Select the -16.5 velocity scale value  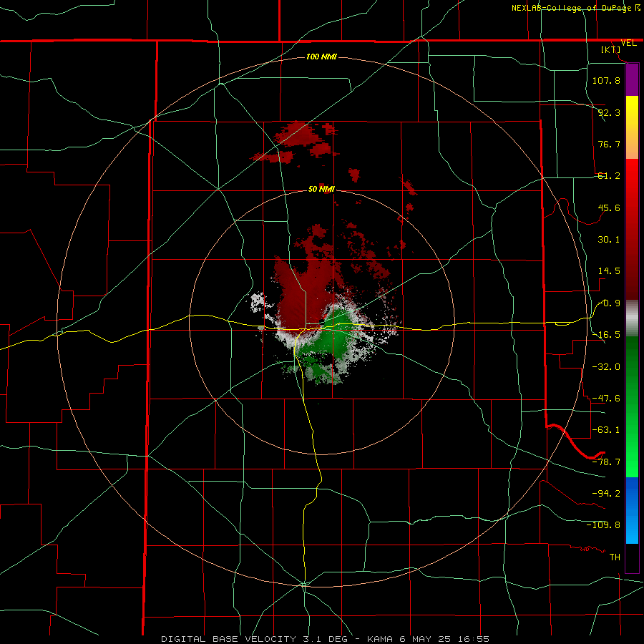[x=606, y=335]
